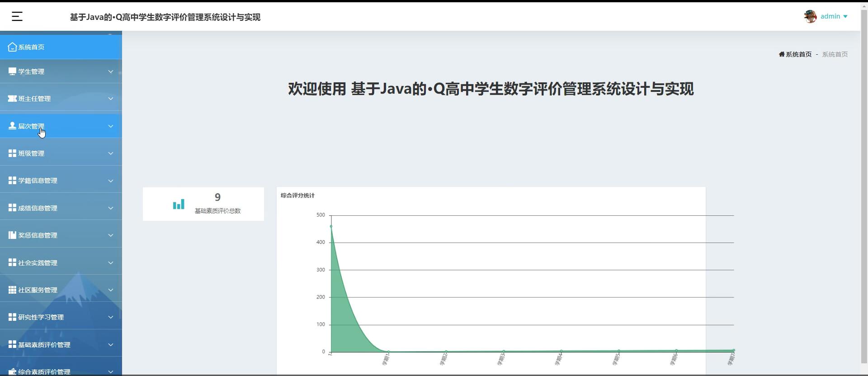
Task: Toggle the hamburger sidebar menu icon
Action: [17, 17]
